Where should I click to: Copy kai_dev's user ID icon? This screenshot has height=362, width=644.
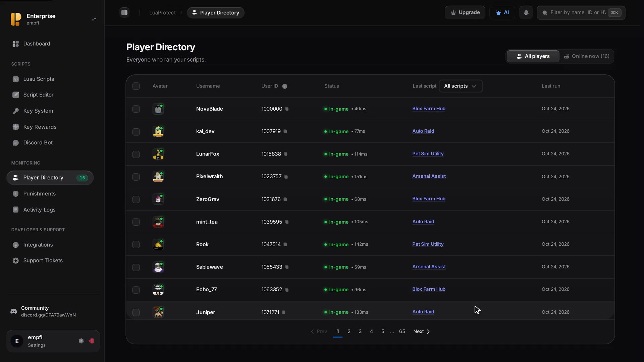click(x=285, y=131)
